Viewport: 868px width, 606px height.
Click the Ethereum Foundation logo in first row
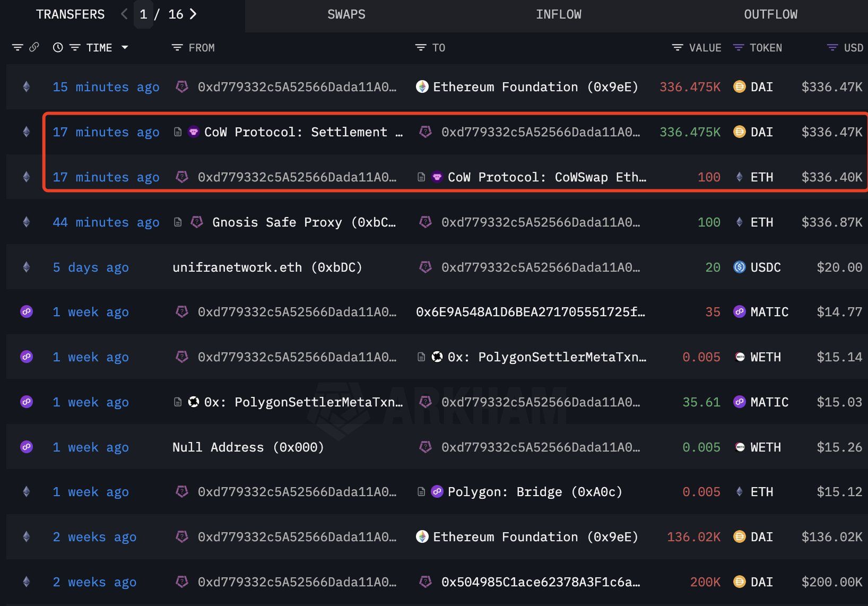422,86
